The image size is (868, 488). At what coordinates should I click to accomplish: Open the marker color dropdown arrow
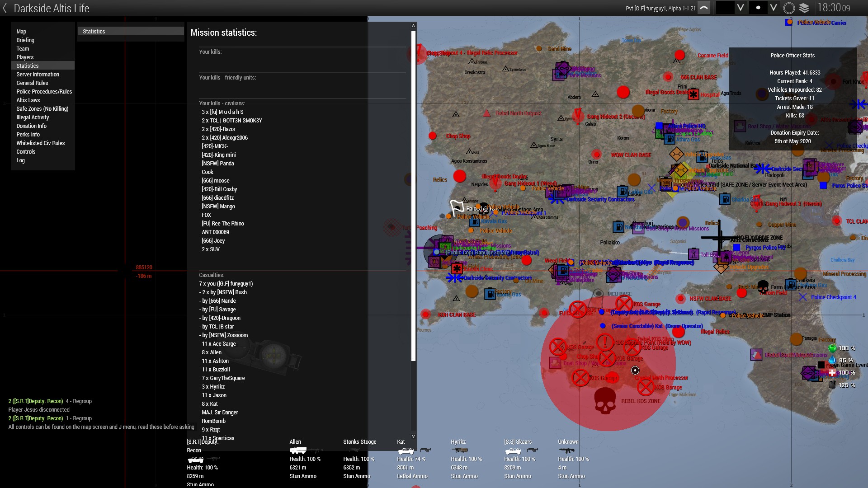coord(740,8)
